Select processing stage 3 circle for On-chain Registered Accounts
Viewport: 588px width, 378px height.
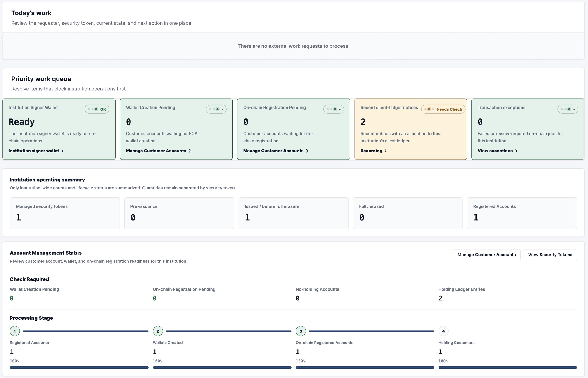click(301, 331)
